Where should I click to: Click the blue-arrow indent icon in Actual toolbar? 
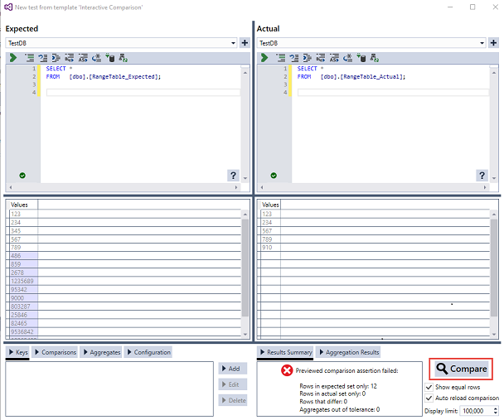tap(308, 58)
